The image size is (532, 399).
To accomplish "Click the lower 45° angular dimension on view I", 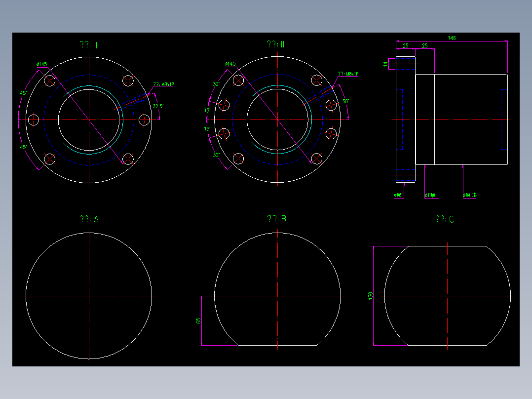I will click(x=22, y=147).
